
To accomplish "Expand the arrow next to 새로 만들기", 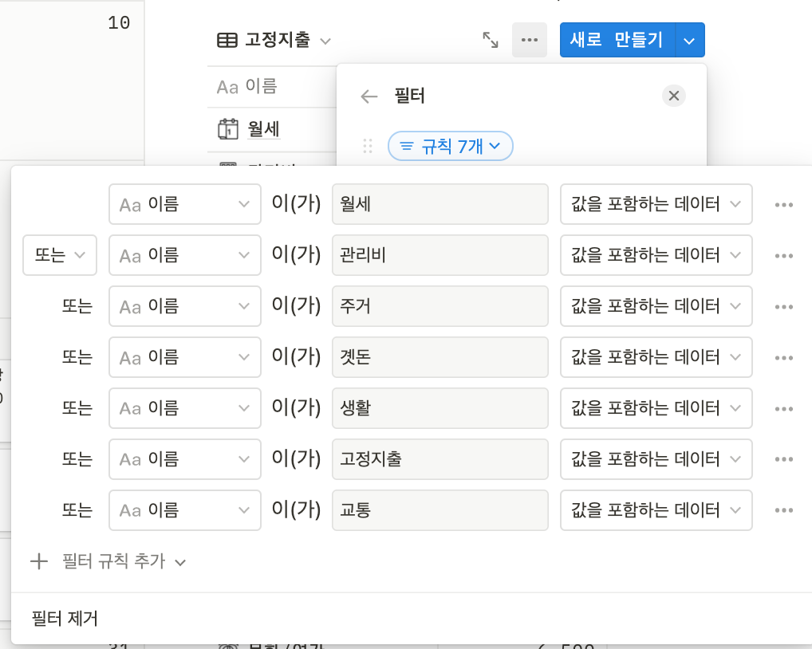I will pos(690,40).
